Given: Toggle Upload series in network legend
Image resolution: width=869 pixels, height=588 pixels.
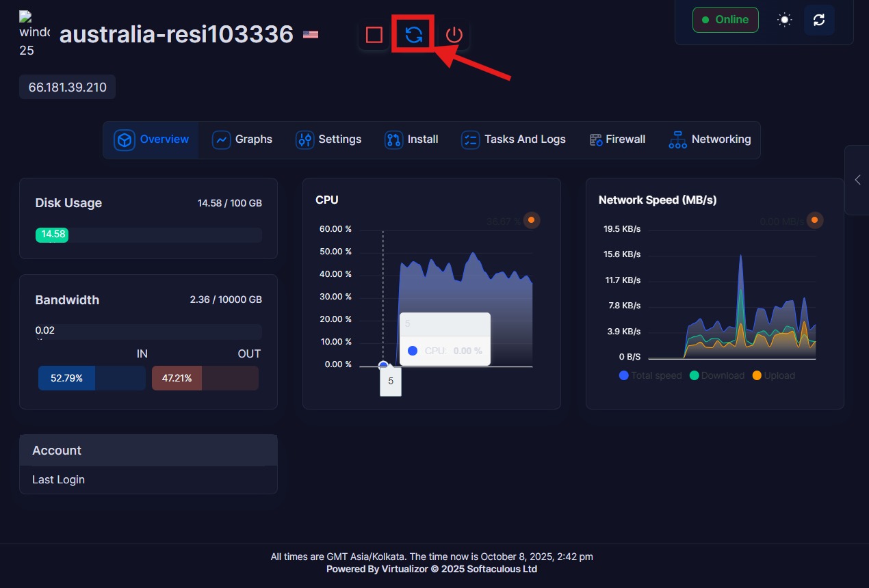Looking at the screenshot, I should coord(773,375).
